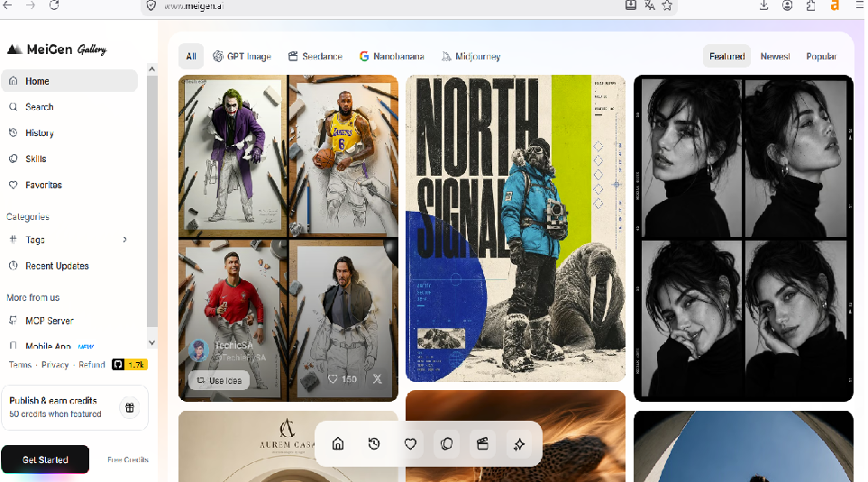This screenshot has width=868, height=482.
Task: Open Home from the floating bottom toolbar
Action: (x=338, y=444)
